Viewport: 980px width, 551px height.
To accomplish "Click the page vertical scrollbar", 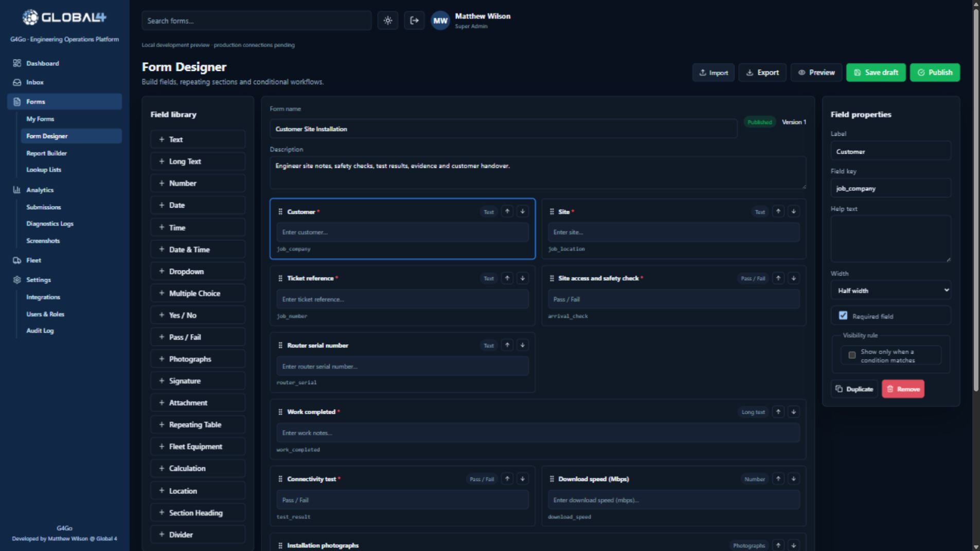I will click(976, 200).
